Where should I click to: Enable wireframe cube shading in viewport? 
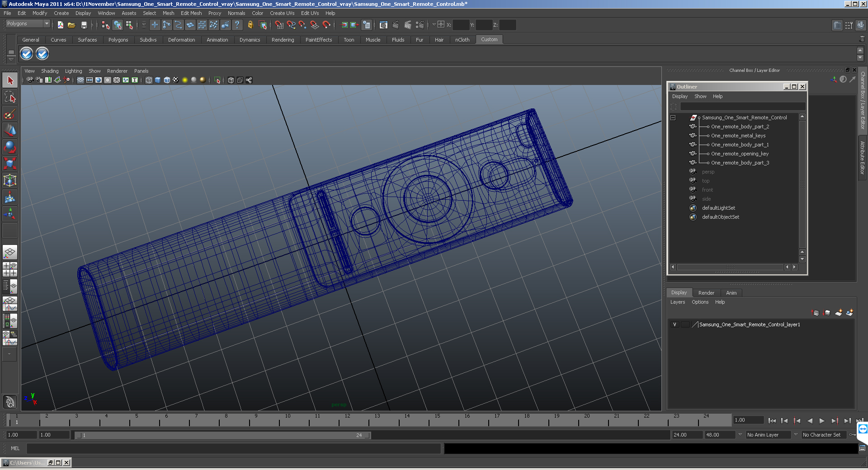coord(149,80)
